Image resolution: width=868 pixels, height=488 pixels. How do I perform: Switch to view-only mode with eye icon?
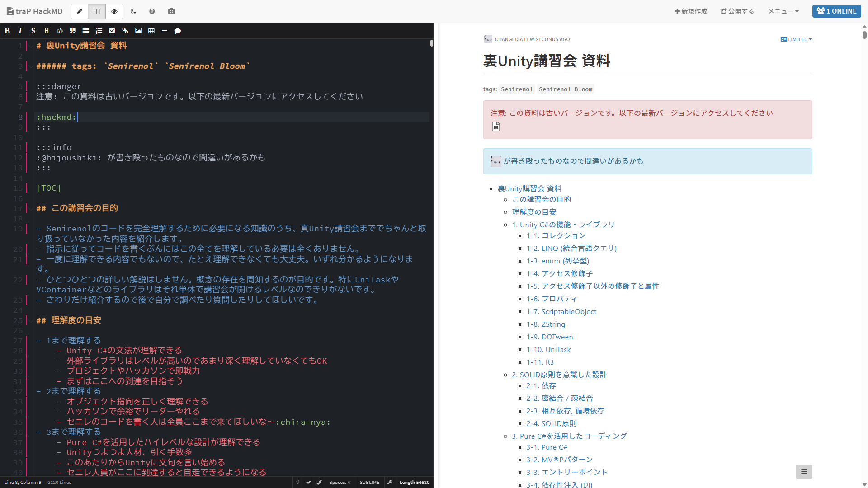(x=114, y=11)
